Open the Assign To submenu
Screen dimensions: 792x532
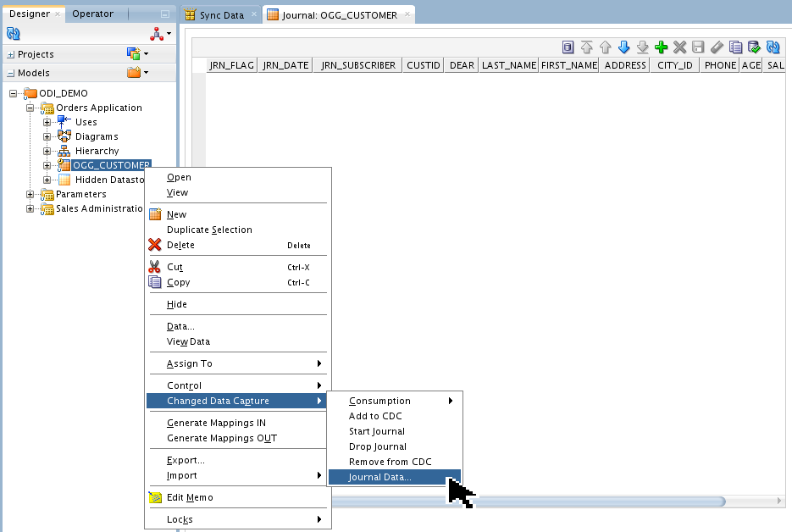pyautogui.click(x=238, y=363)
